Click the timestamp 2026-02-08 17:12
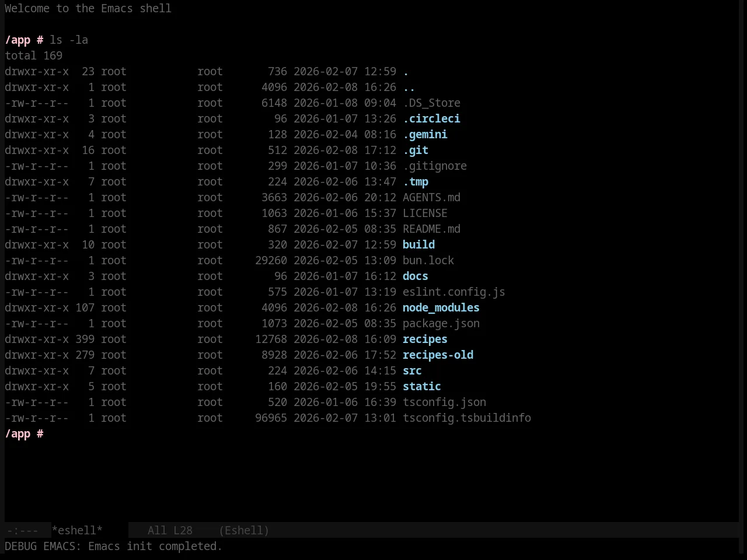The image size is (747, 560). click(345, 150)
